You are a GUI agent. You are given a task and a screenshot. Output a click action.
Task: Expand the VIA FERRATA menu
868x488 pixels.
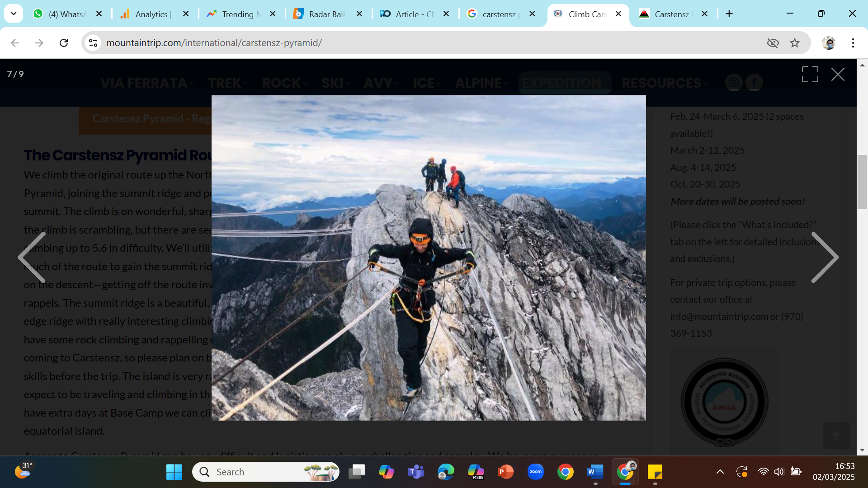[147, 83]
